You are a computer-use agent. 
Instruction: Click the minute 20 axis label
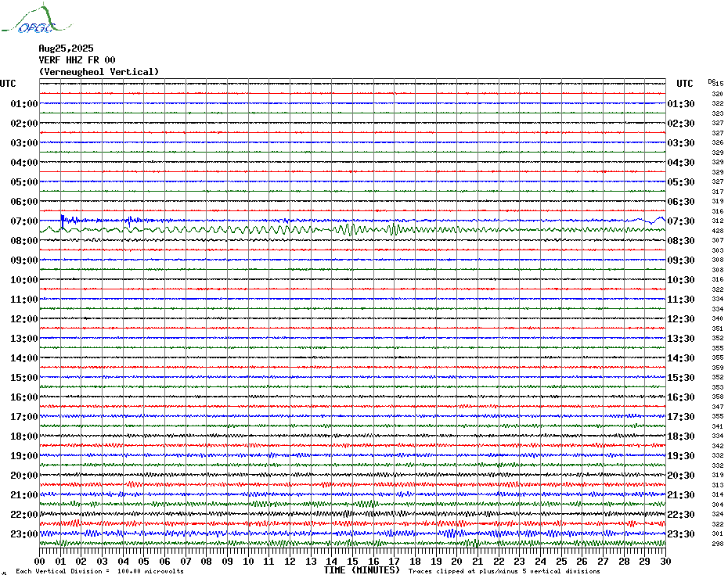(457, 562)
